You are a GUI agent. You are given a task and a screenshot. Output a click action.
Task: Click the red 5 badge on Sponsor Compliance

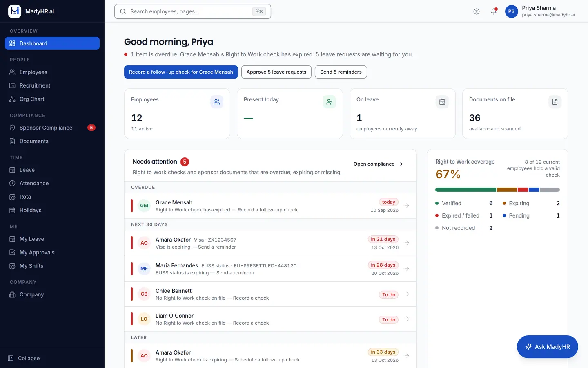[x=91, y=128]
